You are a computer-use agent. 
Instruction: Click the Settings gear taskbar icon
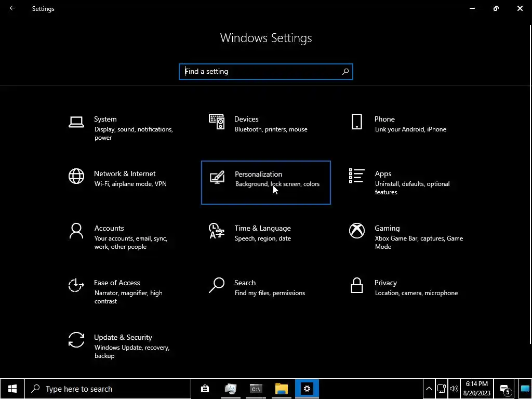point(307,389)
